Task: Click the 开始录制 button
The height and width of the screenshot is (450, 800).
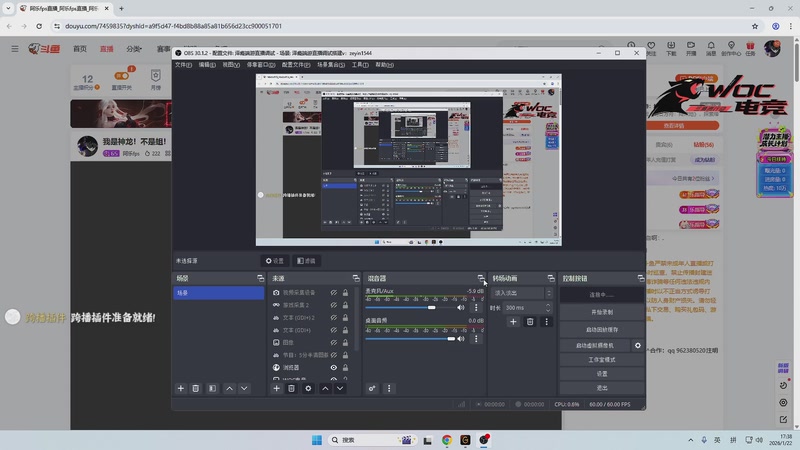Action: (602, 311)
